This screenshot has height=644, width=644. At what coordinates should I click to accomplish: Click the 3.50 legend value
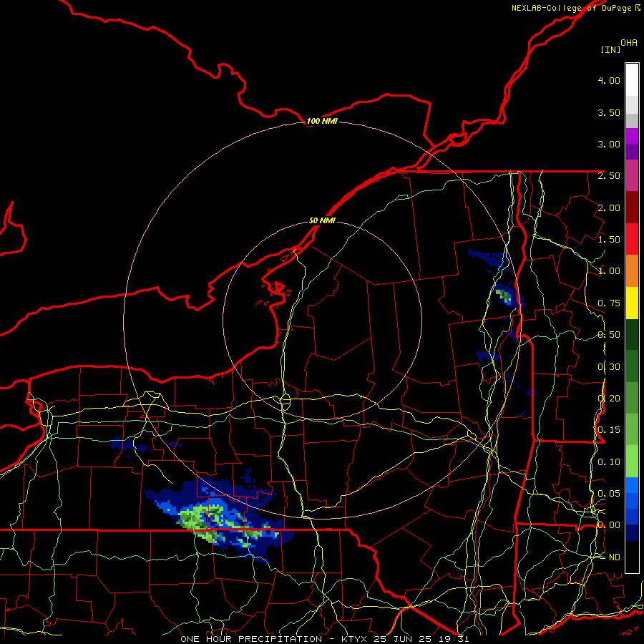(609, 112)
